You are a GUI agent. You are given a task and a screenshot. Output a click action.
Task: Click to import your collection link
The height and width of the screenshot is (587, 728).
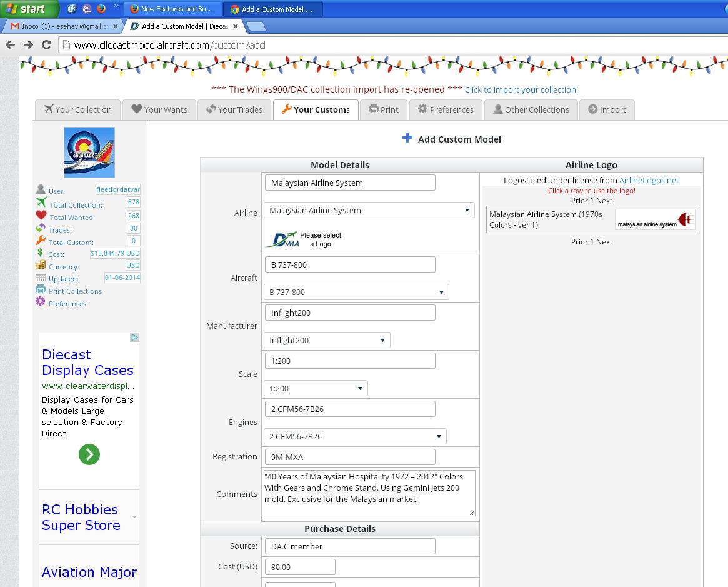tap(521, 89)
